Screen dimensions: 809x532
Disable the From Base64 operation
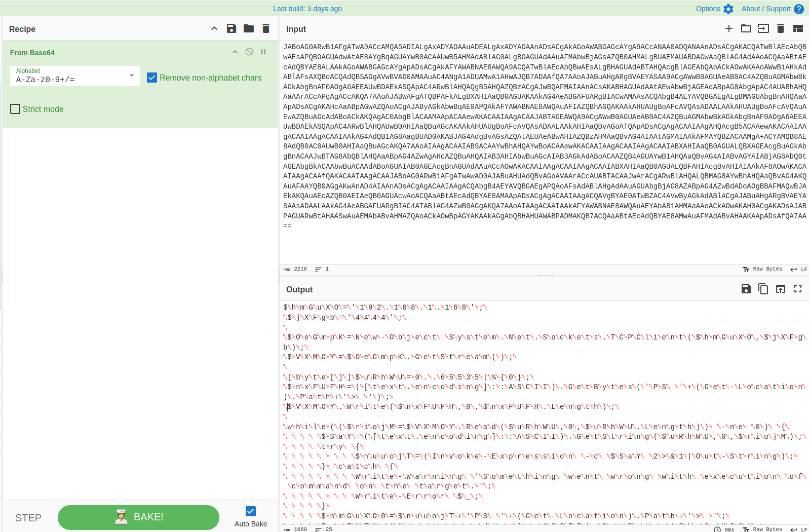pyautogui.click(x=249, y=52)
